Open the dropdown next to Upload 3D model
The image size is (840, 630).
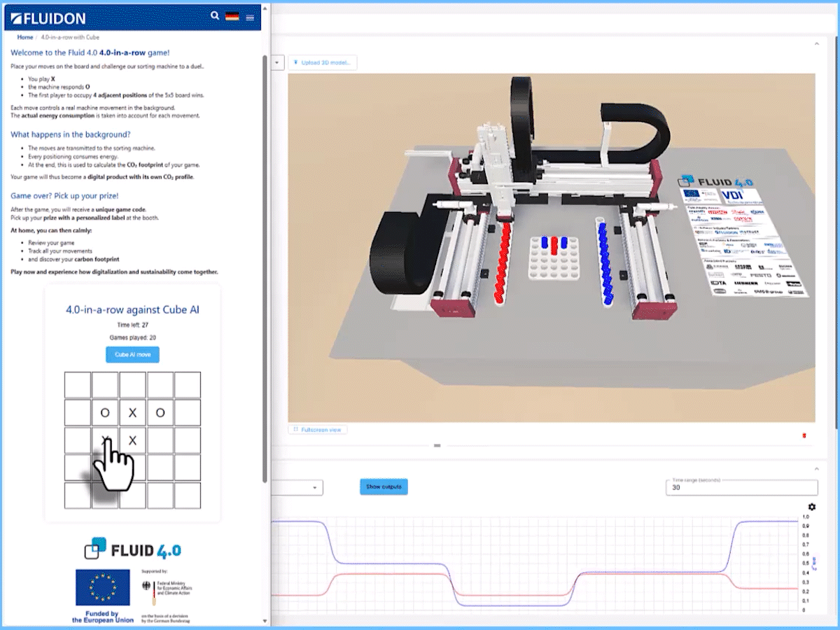(x=277, y=62)
